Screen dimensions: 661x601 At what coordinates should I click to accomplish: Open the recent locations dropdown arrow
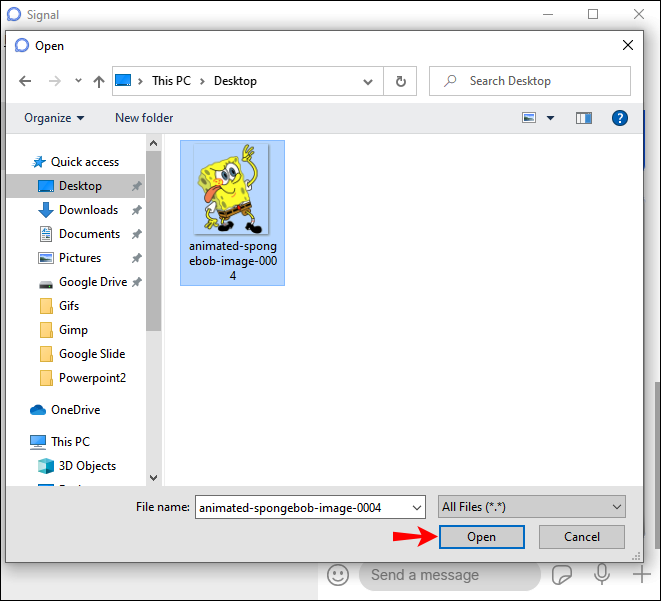point(78,80)
